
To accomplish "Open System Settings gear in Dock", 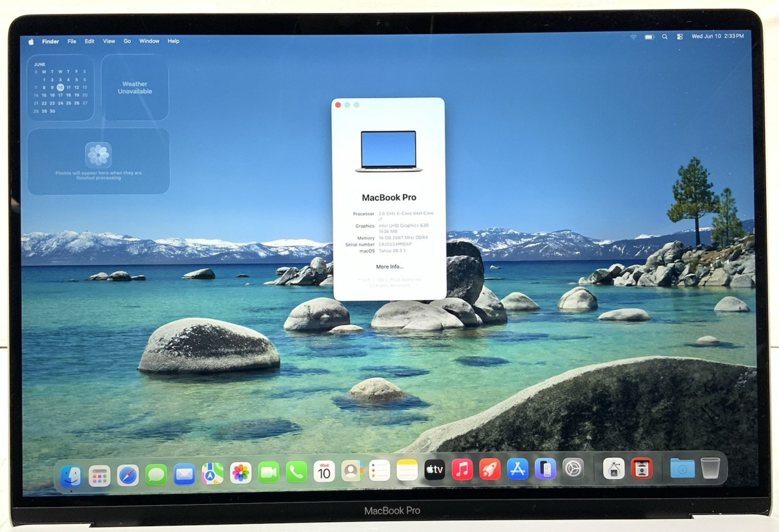I will pyautogui.click(x=573, y=469).
